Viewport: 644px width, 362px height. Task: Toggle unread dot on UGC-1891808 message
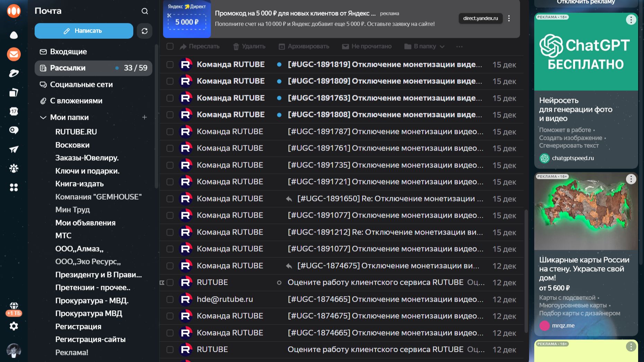(x=279, y=115)
